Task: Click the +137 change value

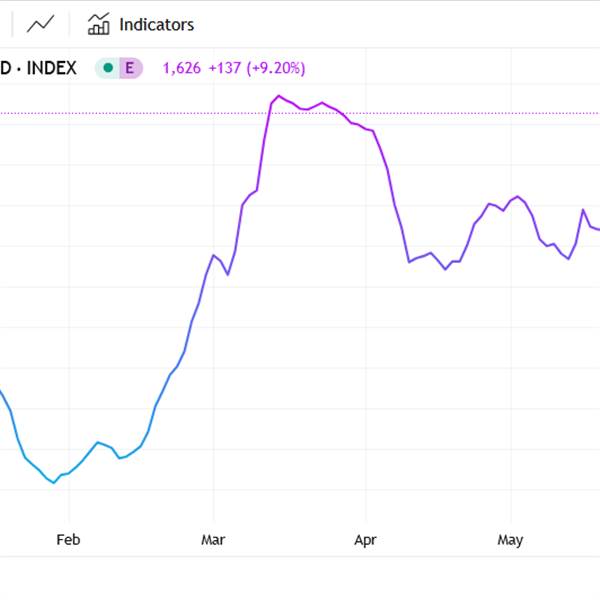Action: coord(225,68)
